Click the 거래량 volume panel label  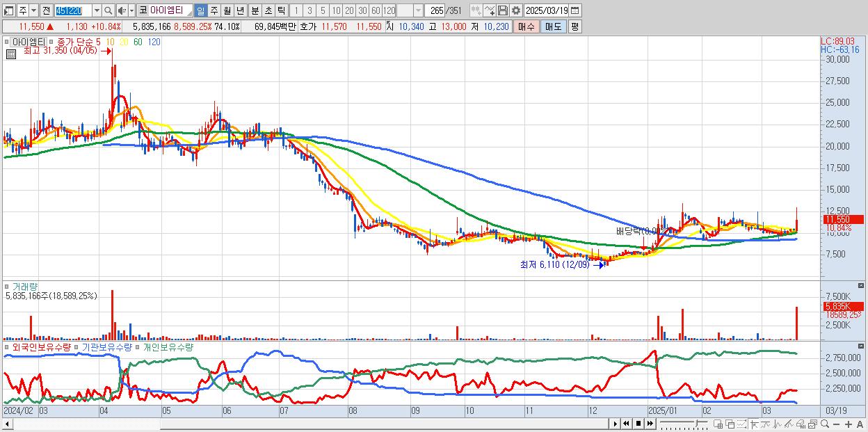coord(26,286)
